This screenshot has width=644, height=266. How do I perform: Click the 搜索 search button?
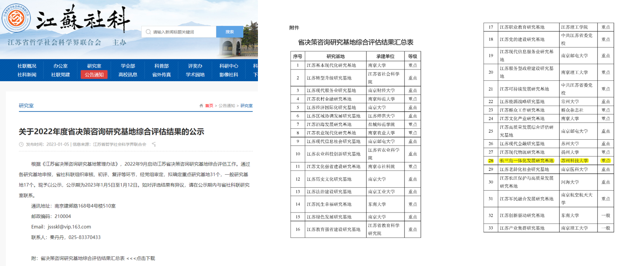[230, 32]
